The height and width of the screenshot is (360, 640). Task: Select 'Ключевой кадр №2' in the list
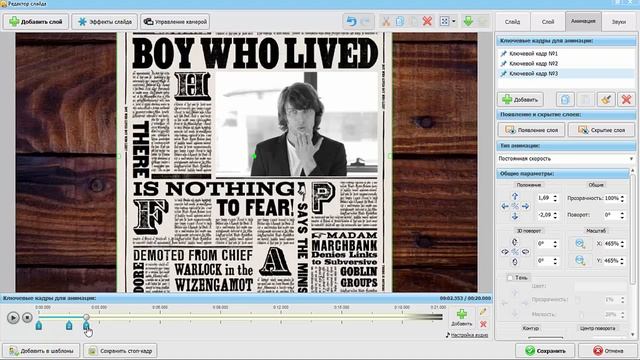[567, 64]
